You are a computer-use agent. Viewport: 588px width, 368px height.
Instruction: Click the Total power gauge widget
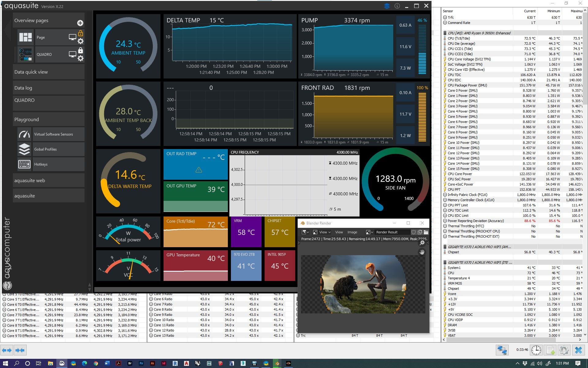pyautogui.click(x=128, y=232)
